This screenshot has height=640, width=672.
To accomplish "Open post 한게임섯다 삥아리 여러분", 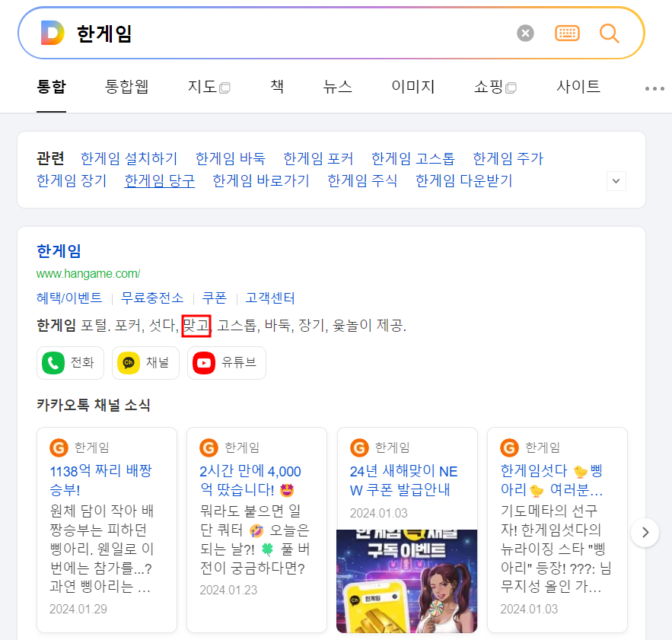I will (552, 480).
